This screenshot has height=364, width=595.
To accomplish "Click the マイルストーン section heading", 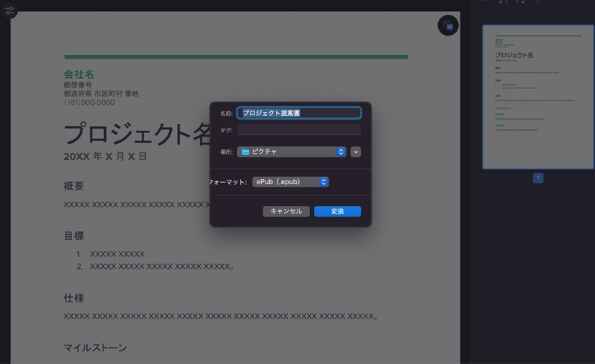I will coord(95,348).
